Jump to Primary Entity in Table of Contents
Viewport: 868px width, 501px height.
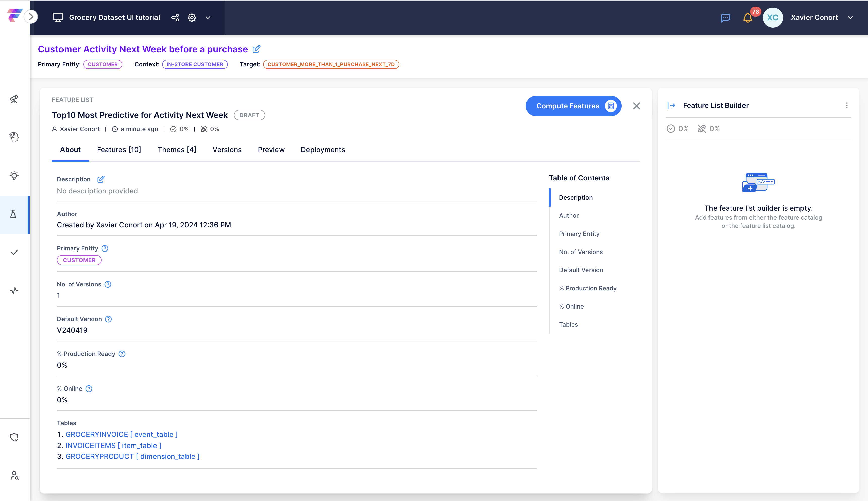point(579,234)
